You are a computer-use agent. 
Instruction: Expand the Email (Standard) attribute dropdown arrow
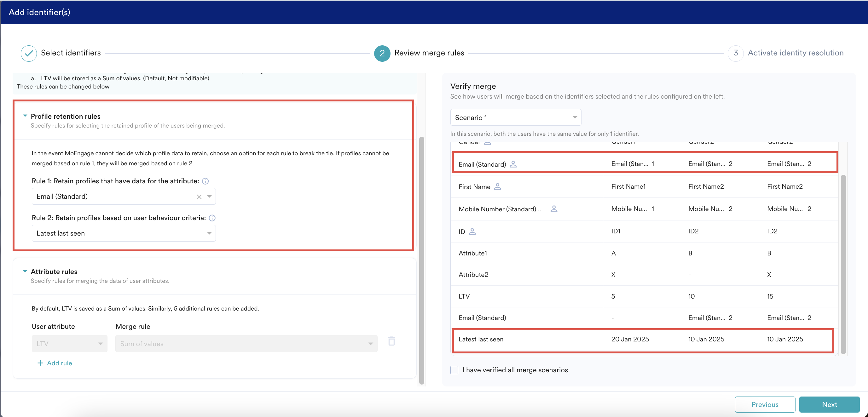pos(209,196)
